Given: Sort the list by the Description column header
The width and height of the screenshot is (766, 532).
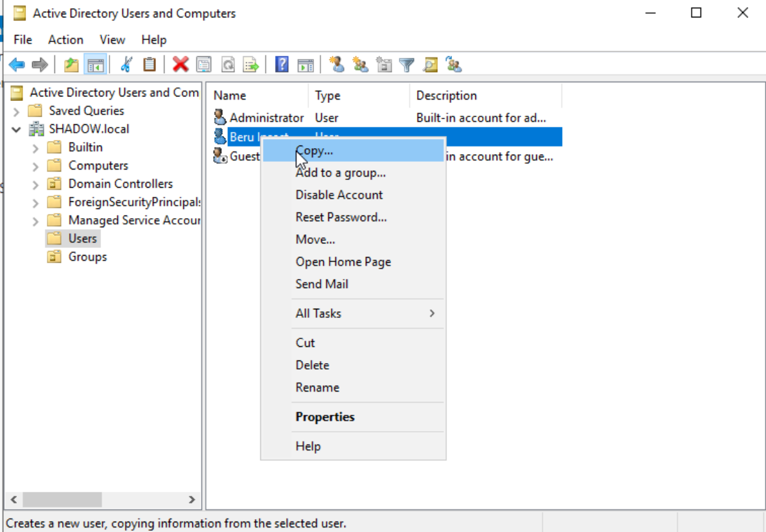Looking at the screenshot, I should tap(446, 96).
